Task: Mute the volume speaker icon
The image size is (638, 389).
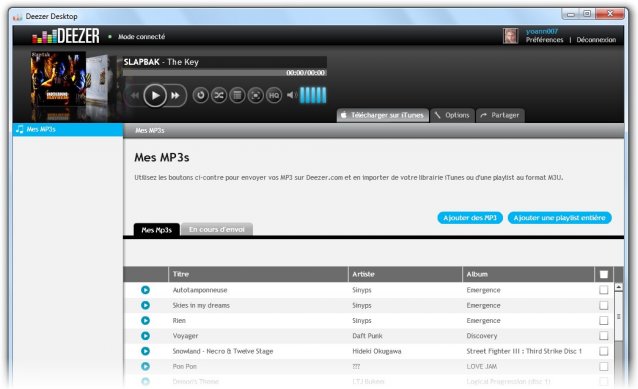Action: coord(291,95)
